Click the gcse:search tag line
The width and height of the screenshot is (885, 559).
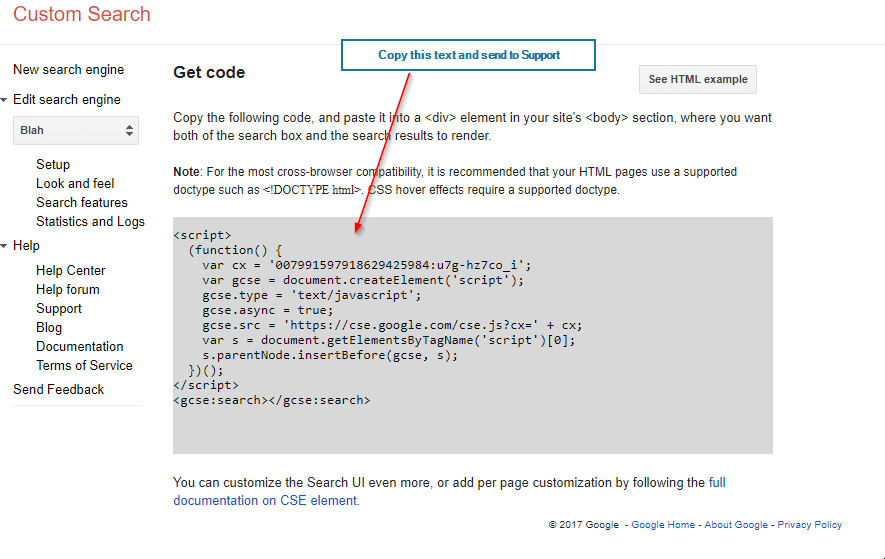(271, 400)
